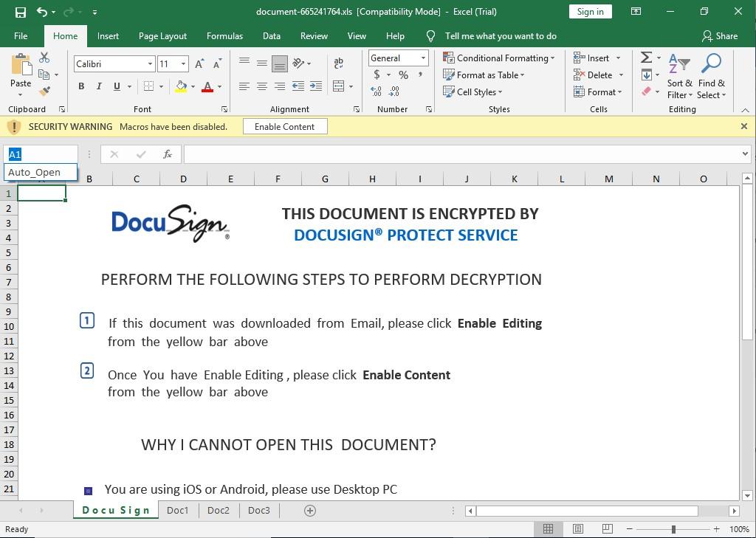Click the Increase Font Size icon
756x538 pixels.
tap(199, 64)
